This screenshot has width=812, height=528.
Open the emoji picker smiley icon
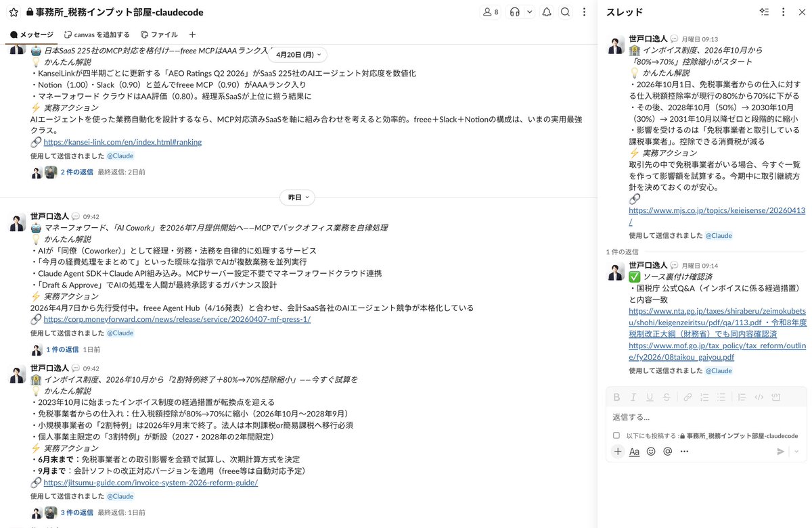coord(651,452)
